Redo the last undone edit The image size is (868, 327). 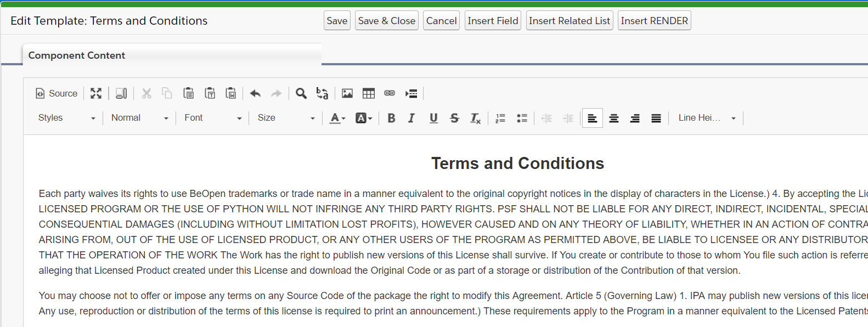point(277,94)
